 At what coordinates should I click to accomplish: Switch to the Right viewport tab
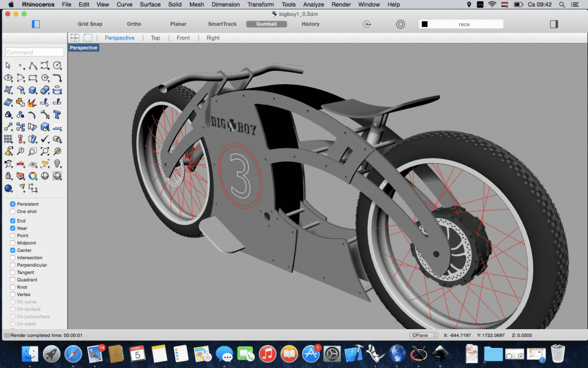[213, 38]
